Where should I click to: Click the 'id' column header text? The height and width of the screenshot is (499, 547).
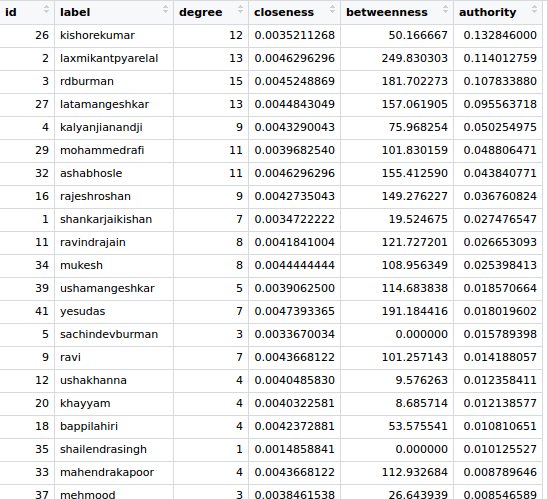click(x=11, y=12)
